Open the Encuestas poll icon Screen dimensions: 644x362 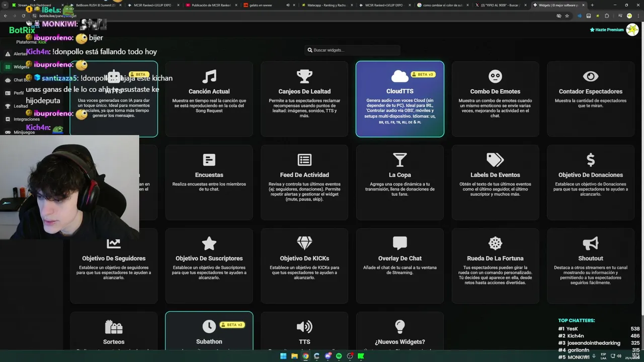(209, 160)
